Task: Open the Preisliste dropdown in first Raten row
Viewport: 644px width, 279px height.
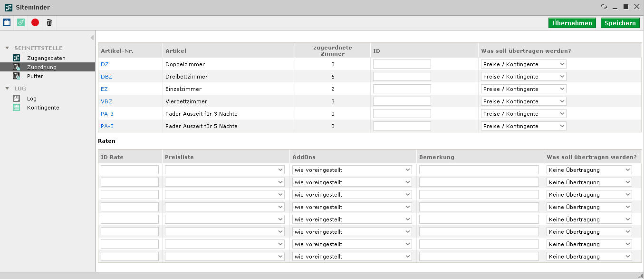Action: pyautogui.click(x=225, y=170)
